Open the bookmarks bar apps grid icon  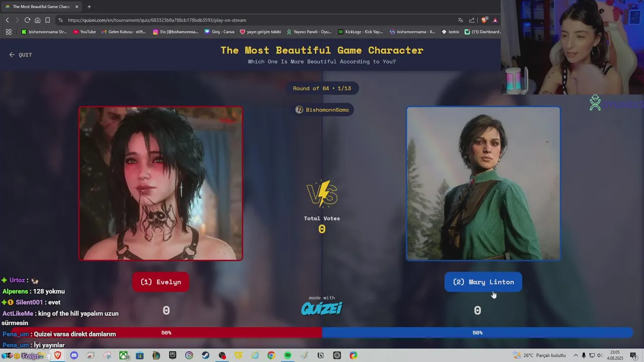coord(9,32)
